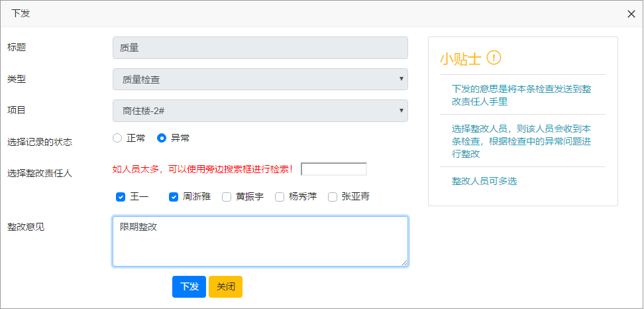Image resolution: width=644 pixels, height=309 pixels.
Task: Check the 王一 checkbox
Action: coord(121,197)
